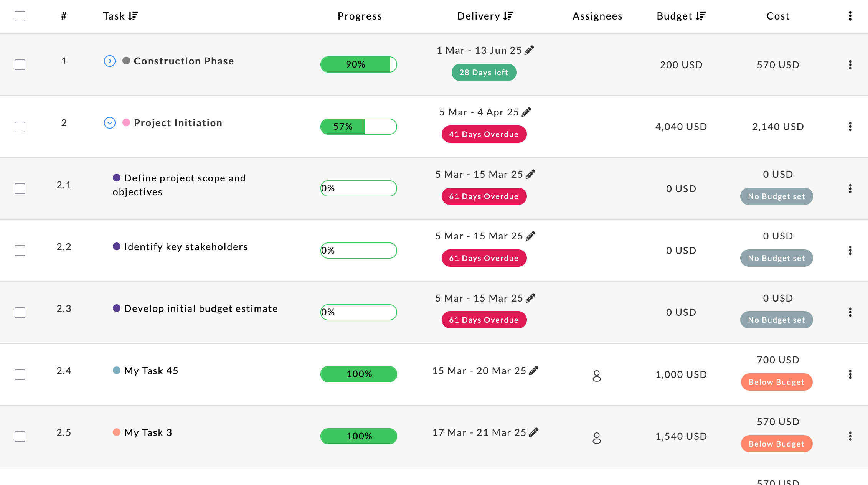Open assignee icon for My Task 3
Image resolution: width=868 pixels, height=485 pixels.
click(x=597, y=438)
